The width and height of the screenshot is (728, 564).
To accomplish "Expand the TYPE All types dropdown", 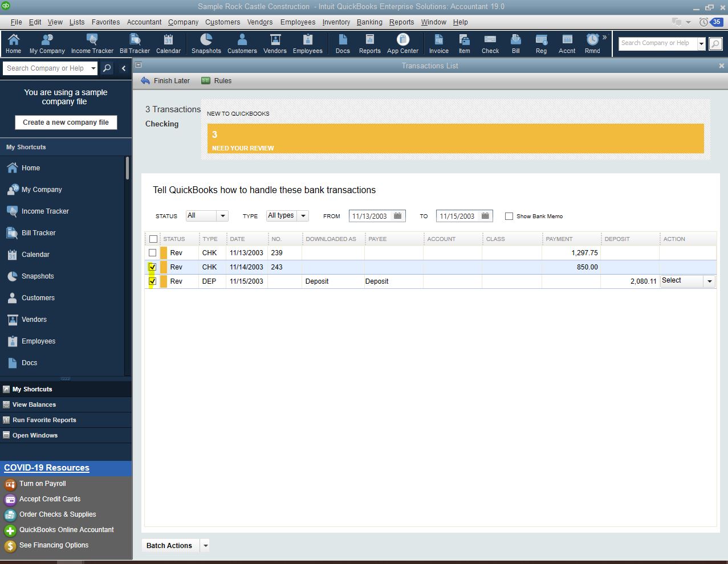I will (x=303, y=216).
